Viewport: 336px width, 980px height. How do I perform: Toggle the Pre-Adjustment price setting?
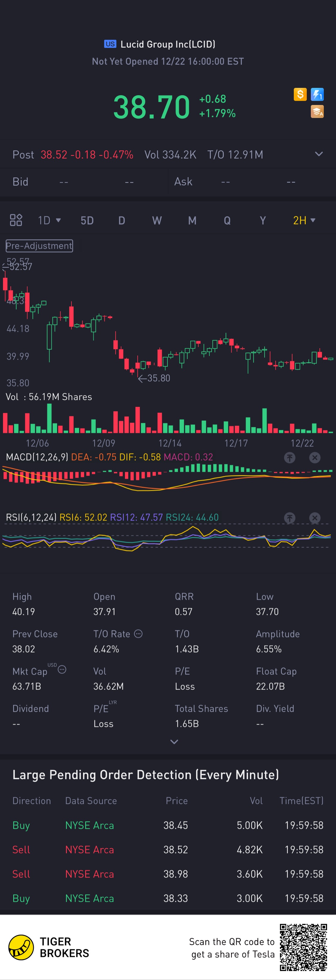[39, 246]
